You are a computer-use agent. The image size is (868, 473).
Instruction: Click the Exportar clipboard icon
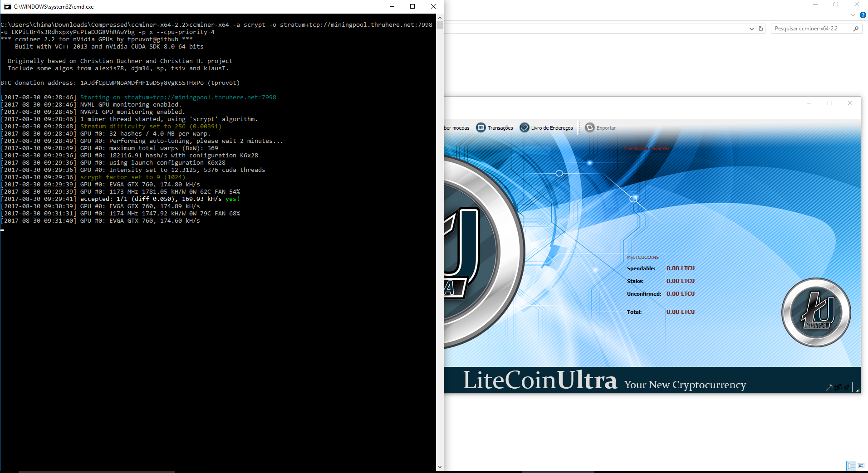(x=590, y=128)
